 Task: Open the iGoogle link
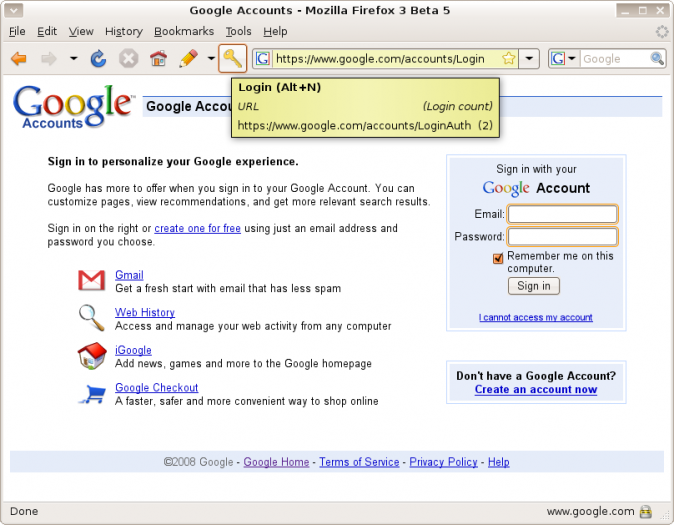click(x=133, y=350)
